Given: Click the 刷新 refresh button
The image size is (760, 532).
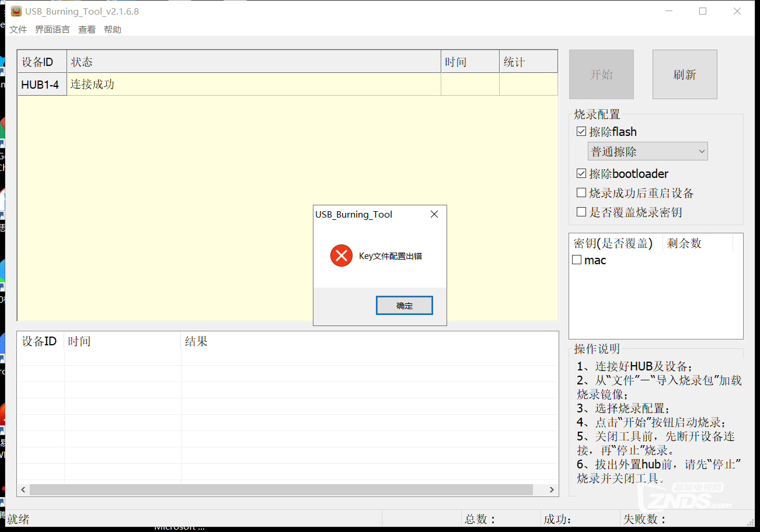Looking at the screenshot, I should [684, 75].
